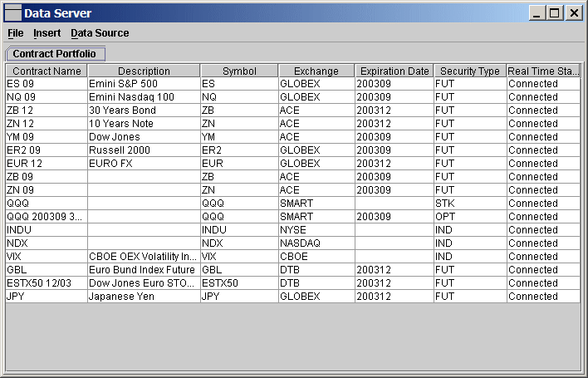Select the ER2 09 contract name cell
This screenshot has width=588, height=378.
coord(47,150)
